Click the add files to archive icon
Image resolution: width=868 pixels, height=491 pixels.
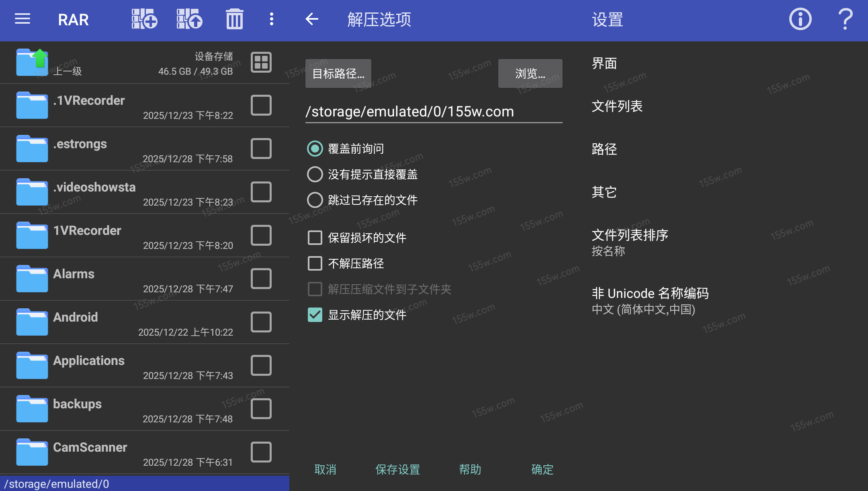click(144, 19)
